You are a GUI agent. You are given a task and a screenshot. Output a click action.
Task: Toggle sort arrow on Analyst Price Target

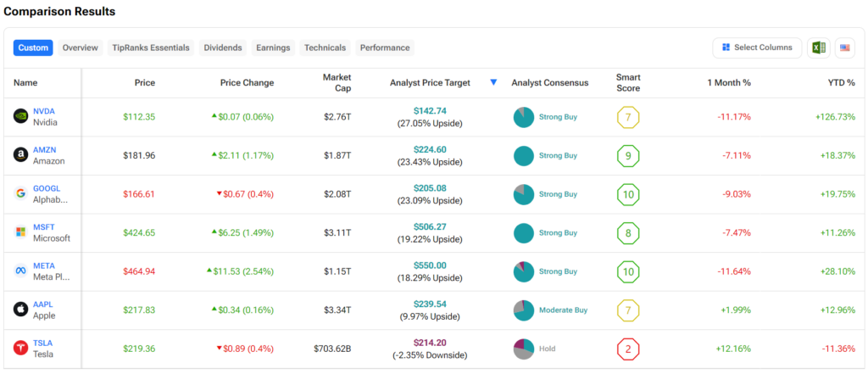coord(493,82)
